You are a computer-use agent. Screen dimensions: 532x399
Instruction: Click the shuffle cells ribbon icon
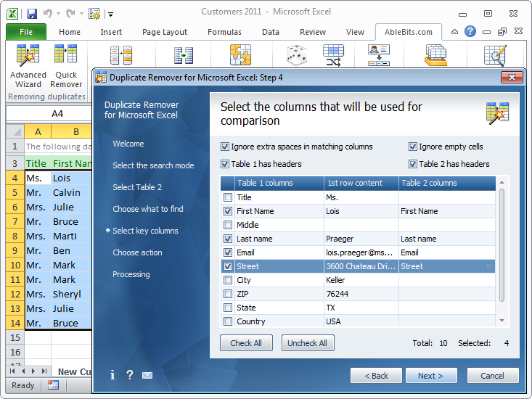click(333, 55)
